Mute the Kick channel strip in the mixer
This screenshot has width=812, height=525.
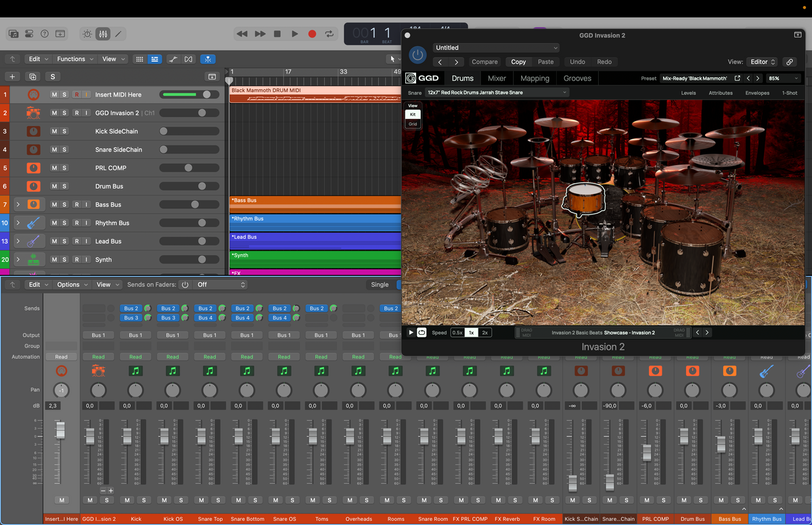[127, 500]
